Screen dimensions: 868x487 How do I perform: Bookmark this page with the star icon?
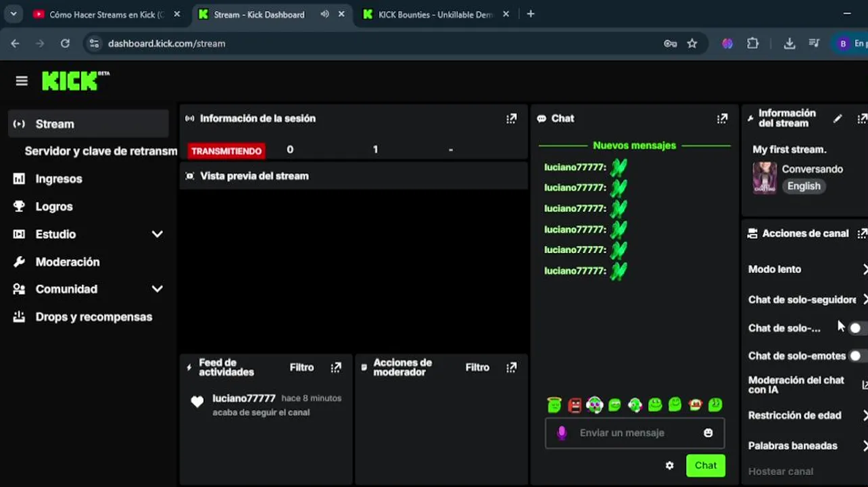[x=692, y=43]
